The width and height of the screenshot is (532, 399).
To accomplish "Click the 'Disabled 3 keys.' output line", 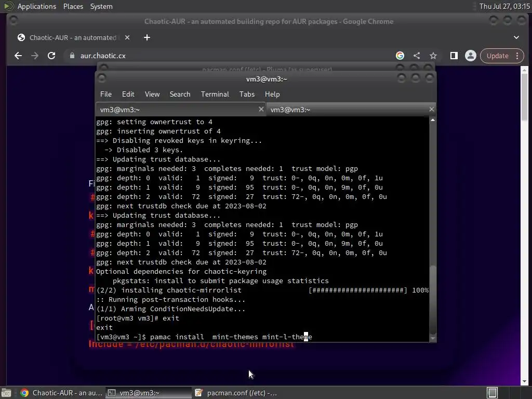I will pos(143,150).
